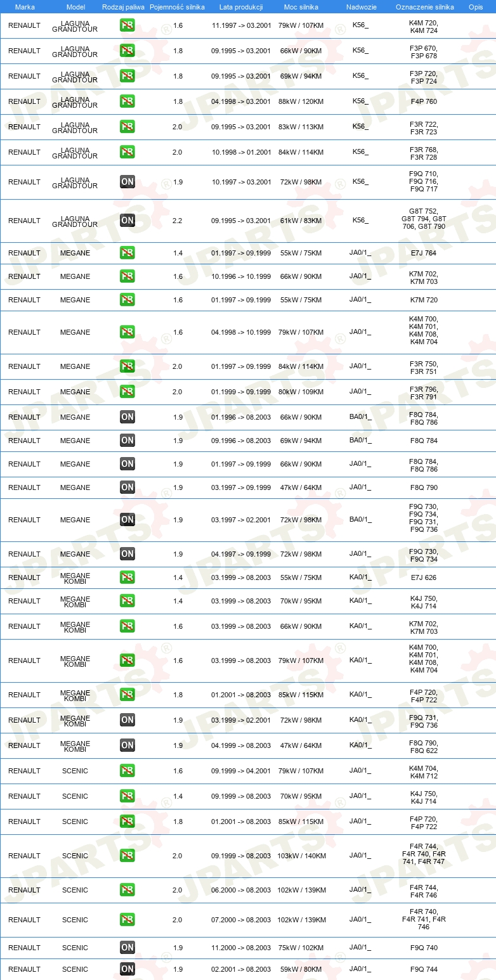Click the Lata produkcji column header
496x980 pixels.
coord(241,6)
